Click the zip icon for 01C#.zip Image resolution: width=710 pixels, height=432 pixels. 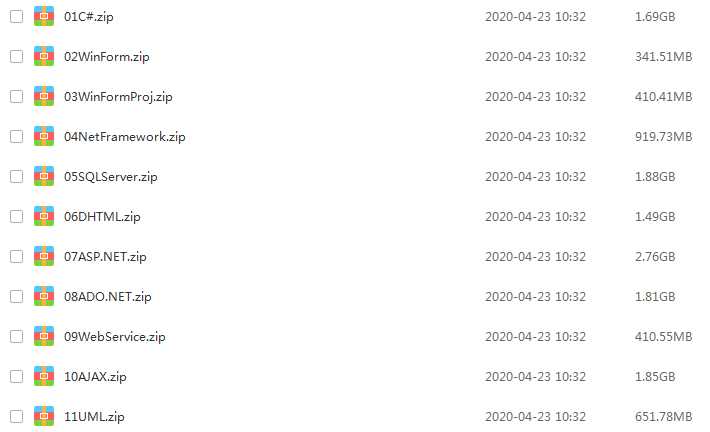[44, 16]
